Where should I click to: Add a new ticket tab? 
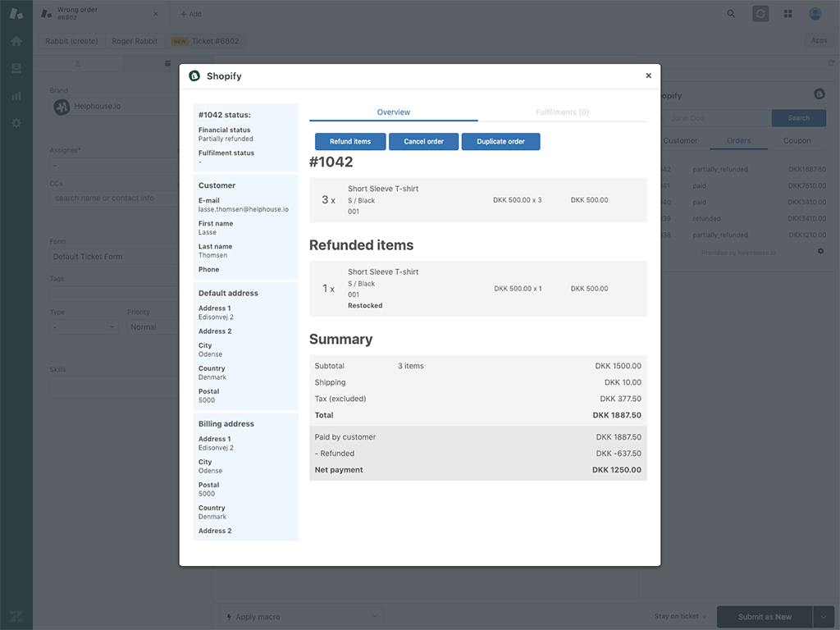pyautogui.click(x=190, y=14)
